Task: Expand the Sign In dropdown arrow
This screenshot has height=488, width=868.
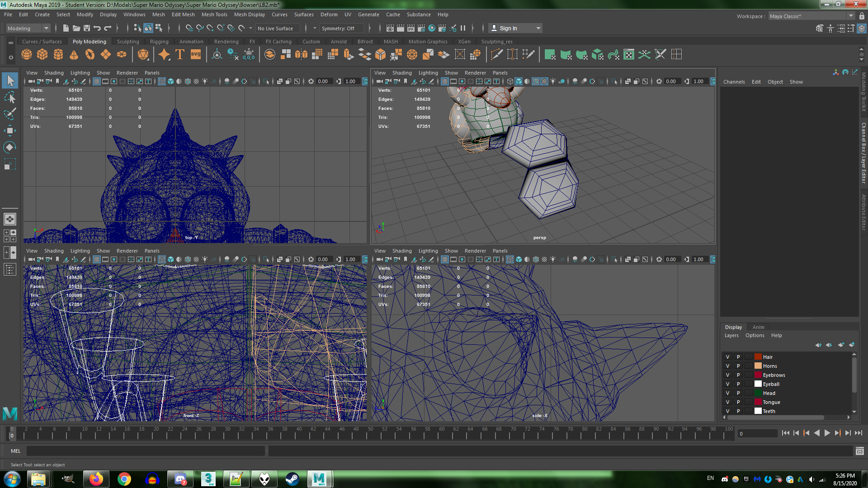Action: [538, 28]
